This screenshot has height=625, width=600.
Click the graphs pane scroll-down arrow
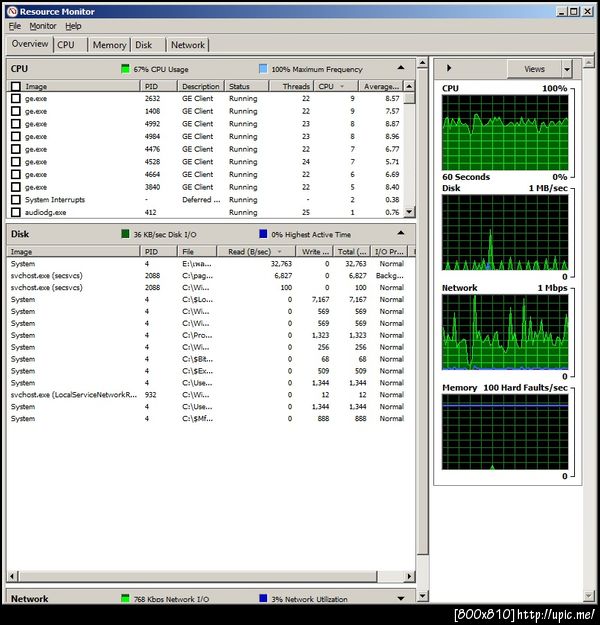(589, 596)
